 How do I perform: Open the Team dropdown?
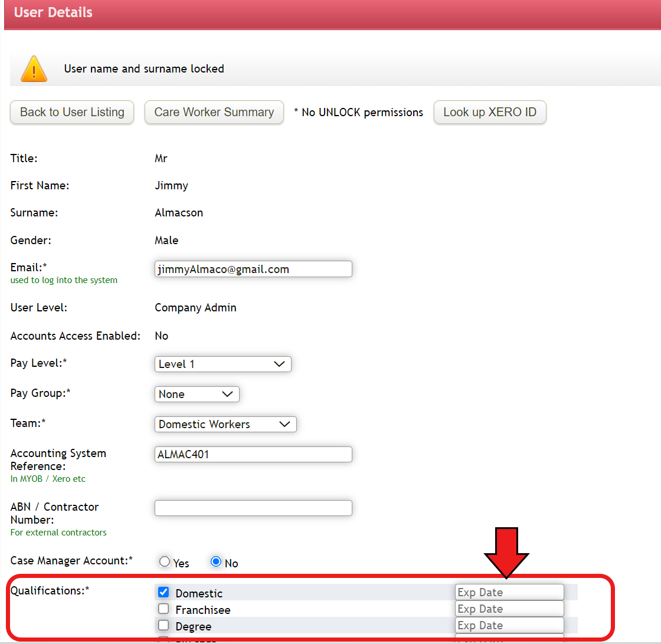(x=225, y=424)
